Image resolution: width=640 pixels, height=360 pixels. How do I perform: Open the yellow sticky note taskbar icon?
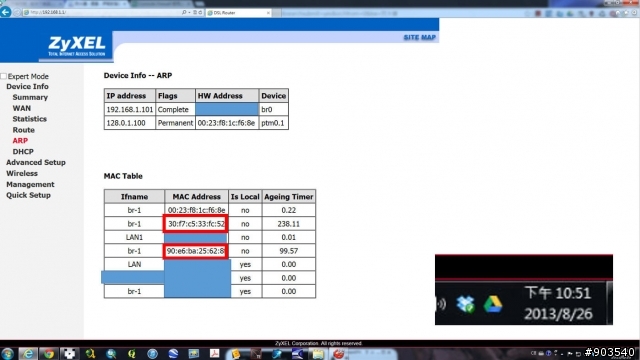pyautogui.click(x=236, y=353)
